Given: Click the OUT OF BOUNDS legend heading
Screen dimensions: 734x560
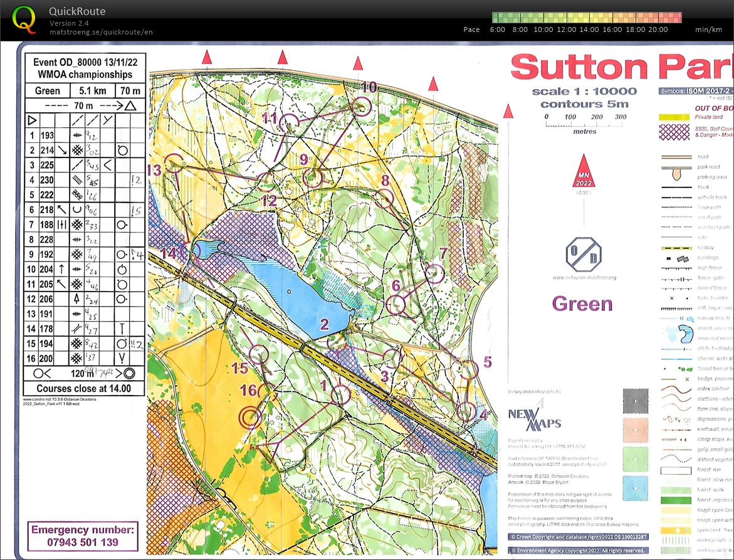Looking at the screenshot, I should 714,108.
